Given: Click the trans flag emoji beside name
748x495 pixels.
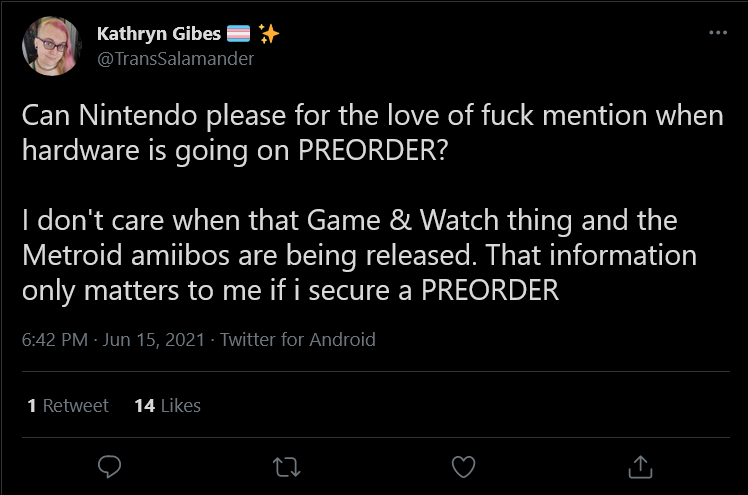Looking at the screenshot, I should [238, 34].
